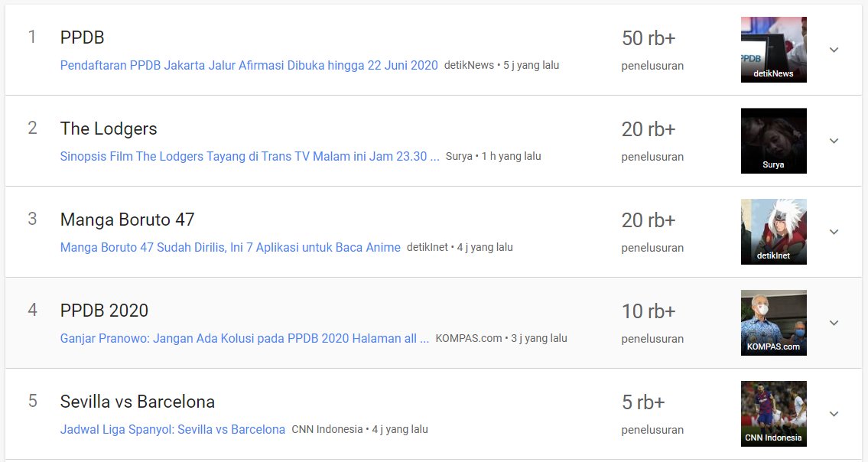868x462 pixels.
Task: Click rank number 2
Action: [x=32, y=128]
